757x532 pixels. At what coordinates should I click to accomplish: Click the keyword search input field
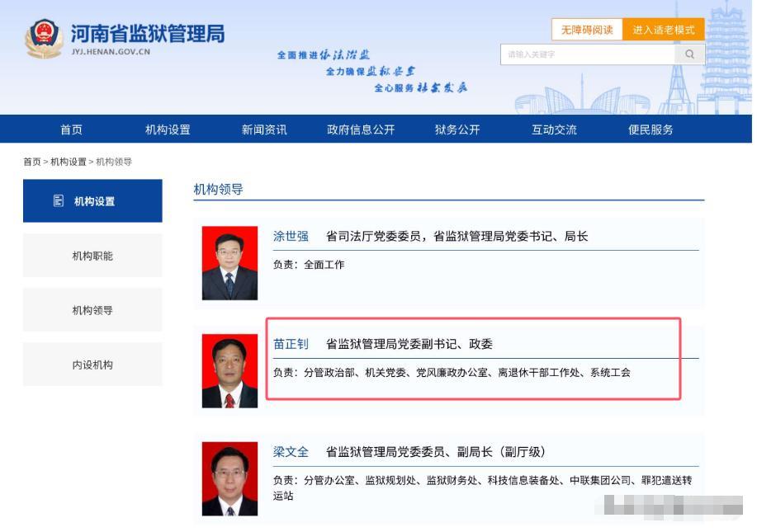[x=586, y=54]
